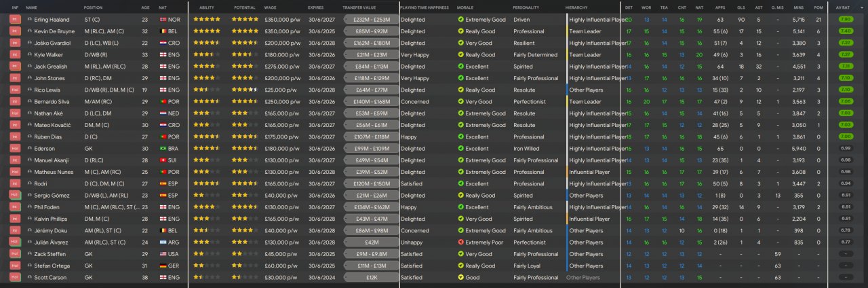Screen dimensions: 868x288
Task: Click the HoI status badge for Julián Álvarez
Action: [15, 242]
